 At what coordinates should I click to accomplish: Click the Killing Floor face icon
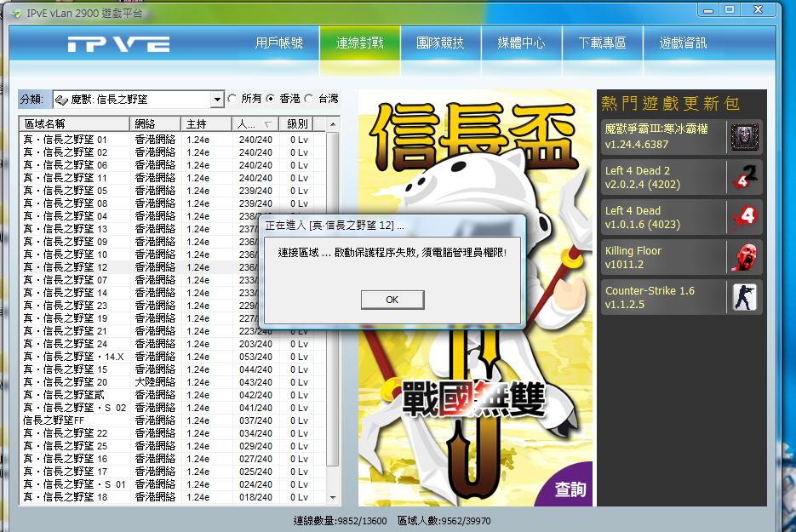pyautogui.click(x=744, y=257)
